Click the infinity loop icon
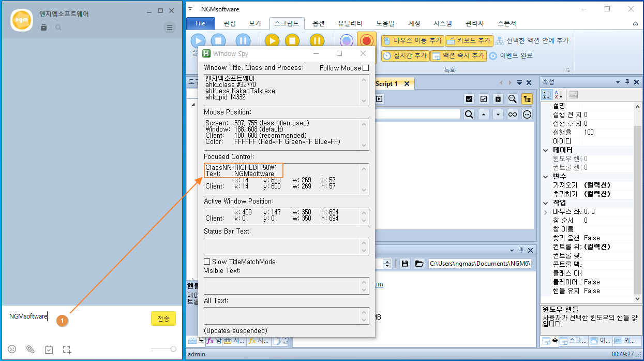Image resolution: width=644 pixels, height=361 pixels. click(x=513, y=114)
